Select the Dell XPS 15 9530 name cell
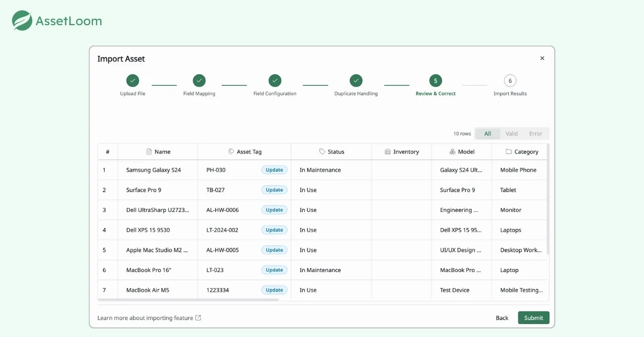644x337 pixels. click(158, 230)
